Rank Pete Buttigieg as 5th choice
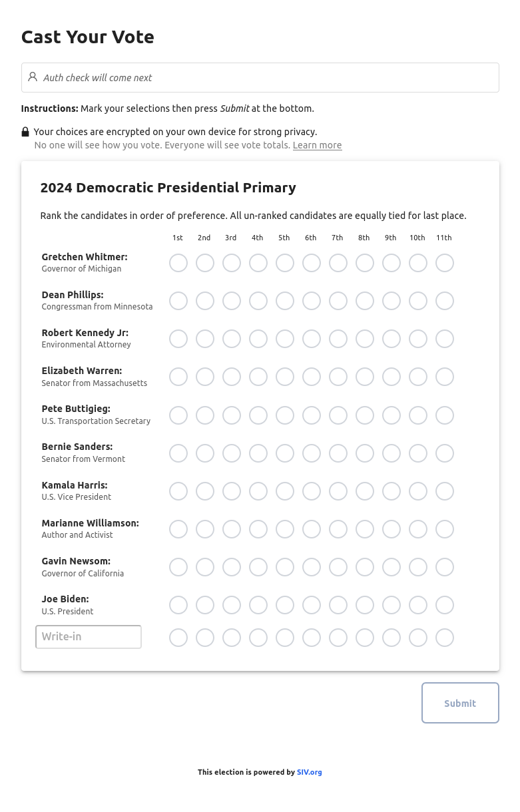520x812 pixels. coord(285,415)
